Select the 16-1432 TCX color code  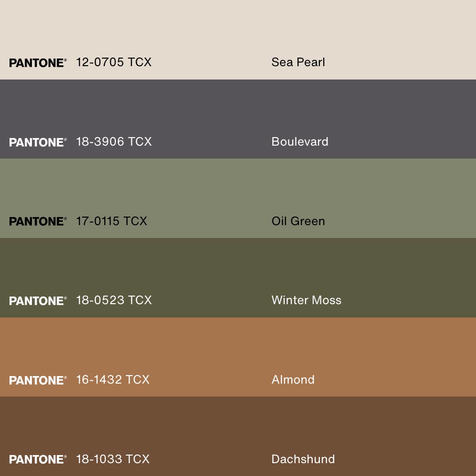point(113,379)
